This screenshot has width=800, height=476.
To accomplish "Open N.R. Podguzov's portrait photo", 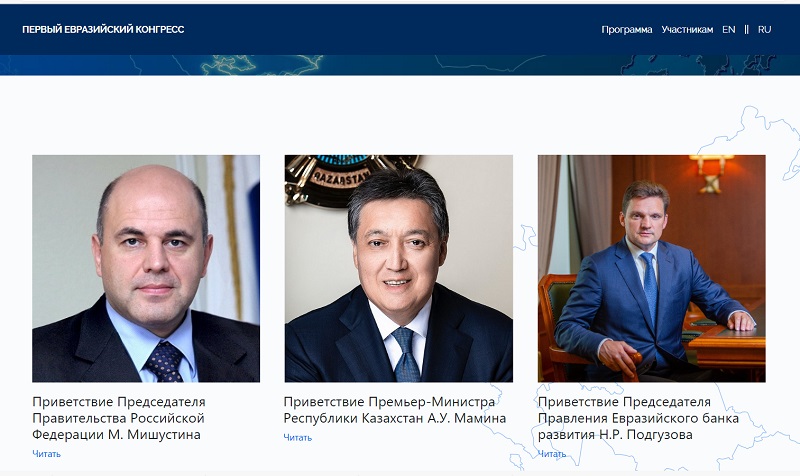I will pos(652,268).
